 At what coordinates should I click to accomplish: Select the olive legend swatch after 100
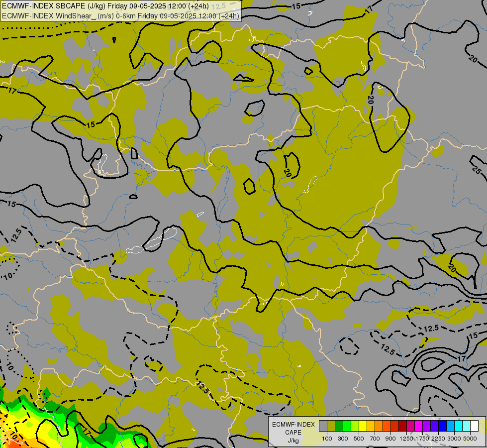click(x=331, y=426)
